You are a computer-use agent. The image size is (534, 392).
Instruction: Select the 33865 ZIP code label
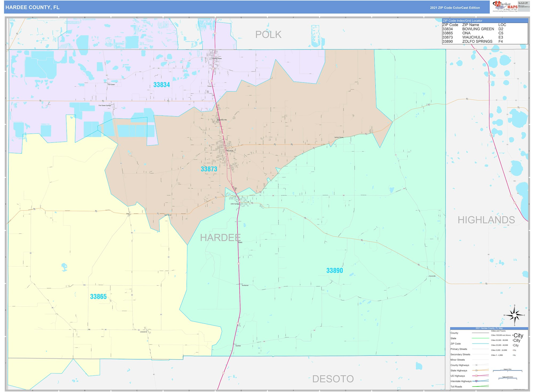[98, 297]
